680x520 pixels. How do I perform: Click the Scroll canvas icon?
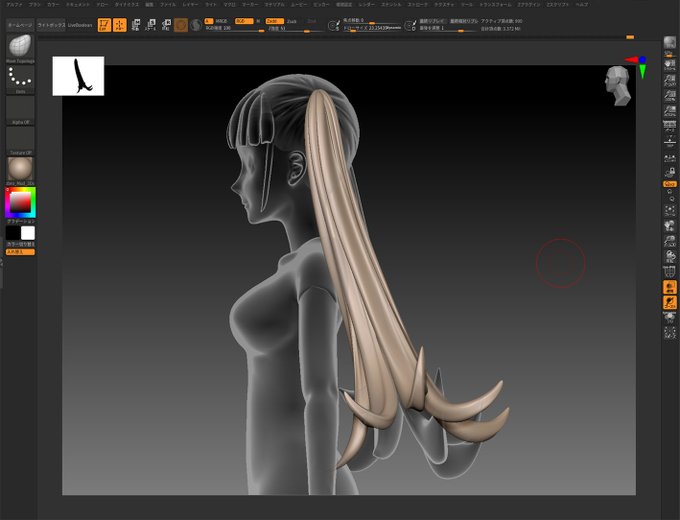click(x=670, y=65)
